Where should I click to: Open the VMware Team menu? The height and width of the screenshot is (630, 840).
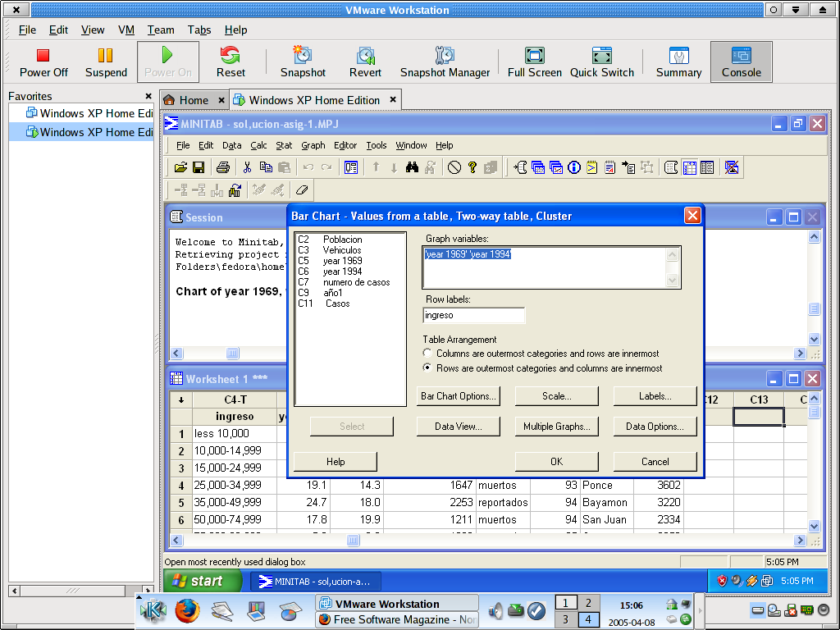point(161,30)
